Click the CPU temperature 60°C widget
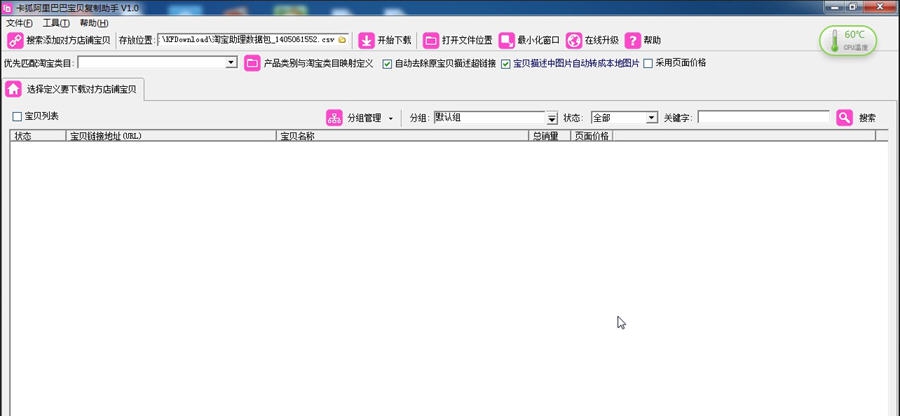The image size is (900, 416). 848,41
